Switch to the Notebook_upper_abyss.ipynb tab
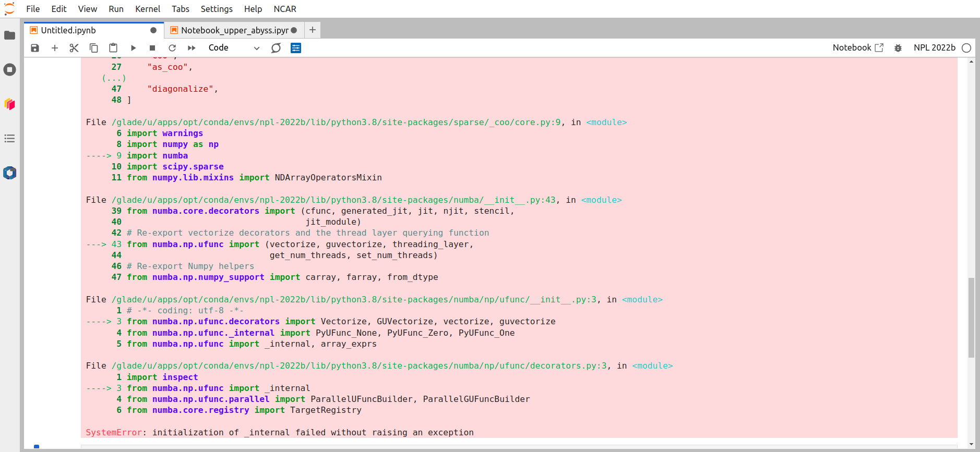This screenshot has height=452, width=980. tap(234, 30)
